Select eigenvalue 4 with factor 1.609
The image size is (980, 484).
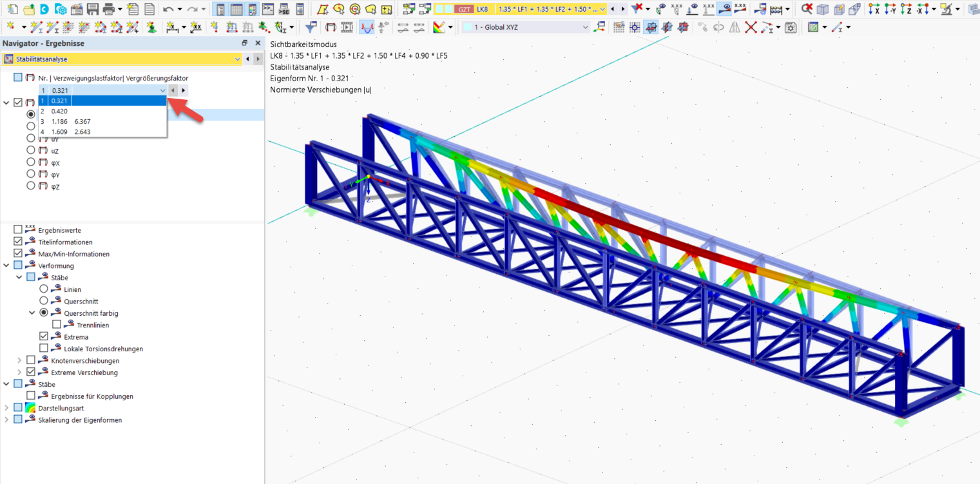pyautogui.click(x=102, y=131)
